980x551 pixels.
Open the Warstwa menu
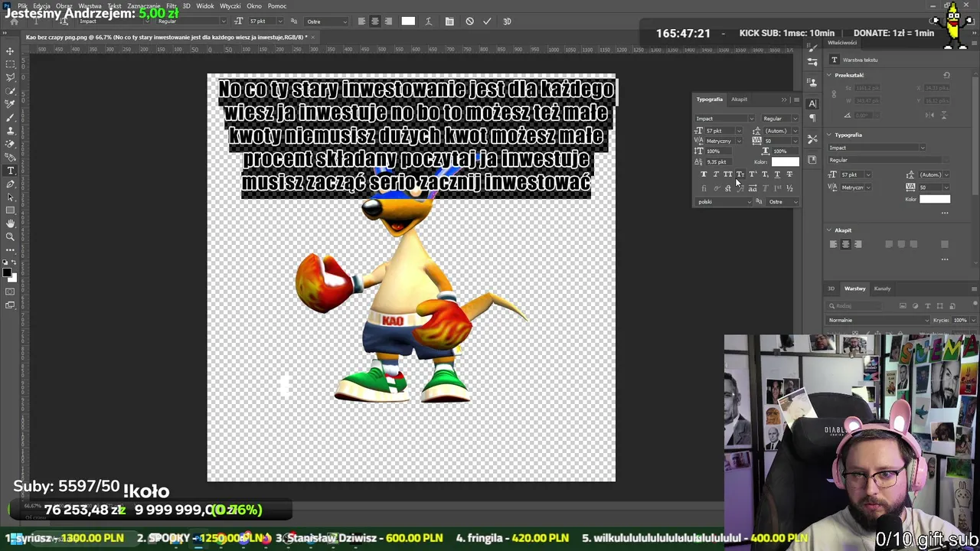[x=90, y=6]
